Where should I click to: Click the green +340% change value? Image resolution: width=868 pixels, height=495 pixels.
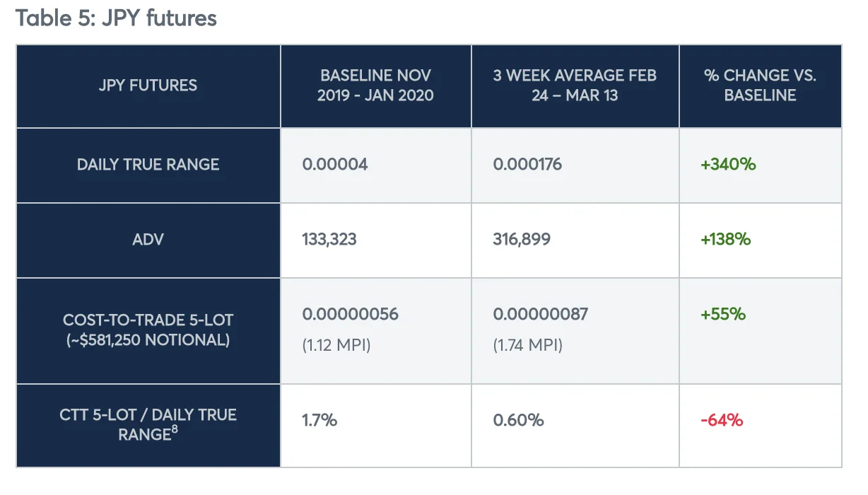728,165
